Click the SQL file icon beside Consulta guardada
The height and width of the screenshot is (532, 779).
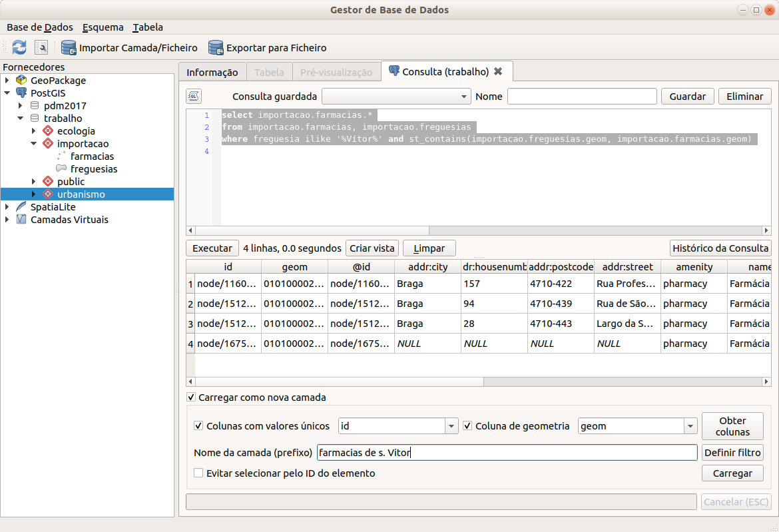click(x=193, y=96)
